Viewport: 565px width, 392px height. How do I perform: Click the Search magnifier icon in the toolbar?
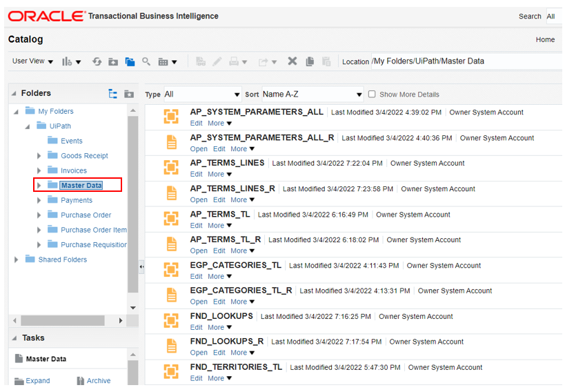point(146,61)
